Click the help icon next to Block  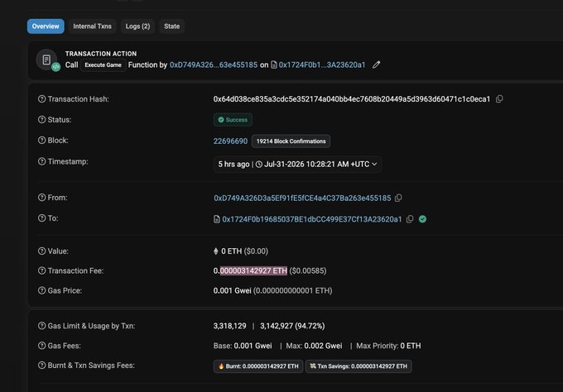(x=41, y=141)
